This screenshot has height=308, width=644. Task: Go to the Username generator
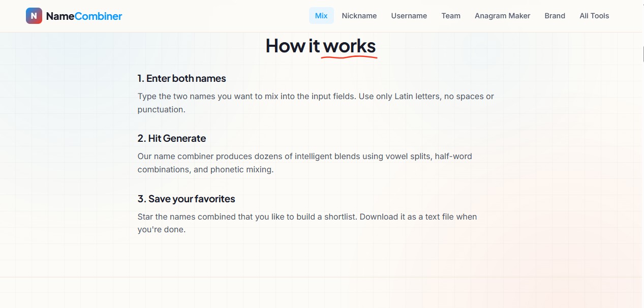click(x=409, y=16)
